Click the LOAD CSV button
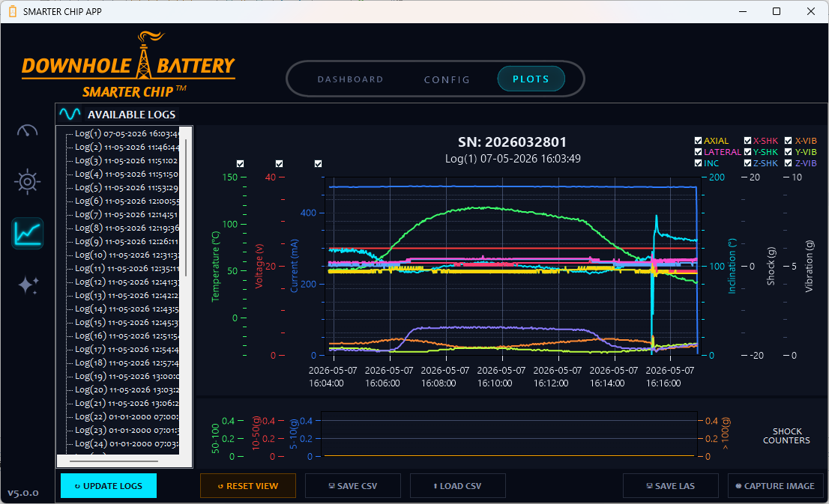This screenshot has height=504, width=829. pos(457,486)
